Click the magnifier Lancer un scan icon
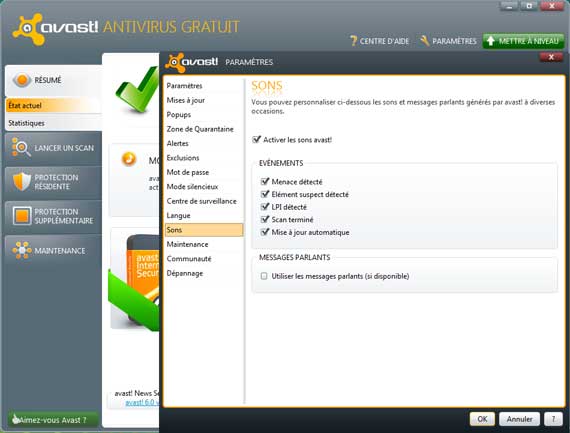The height and width of the screenshot is (433, 570). pos(21,147)
